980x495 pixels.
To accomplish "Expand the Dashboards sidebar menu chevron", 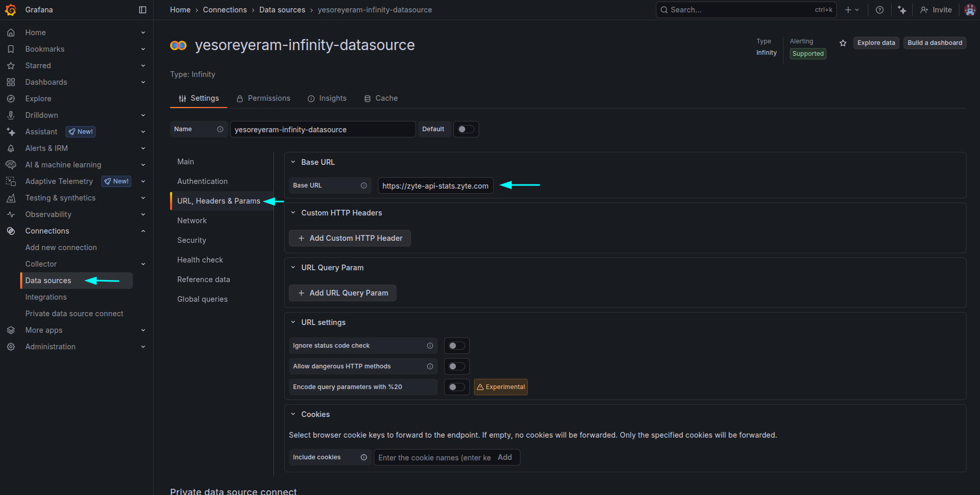I will pyautogui.click(x=143, y=82).
